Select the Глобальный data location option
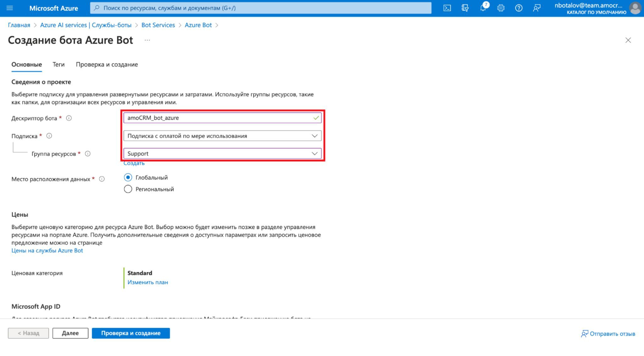 (128, 178)
